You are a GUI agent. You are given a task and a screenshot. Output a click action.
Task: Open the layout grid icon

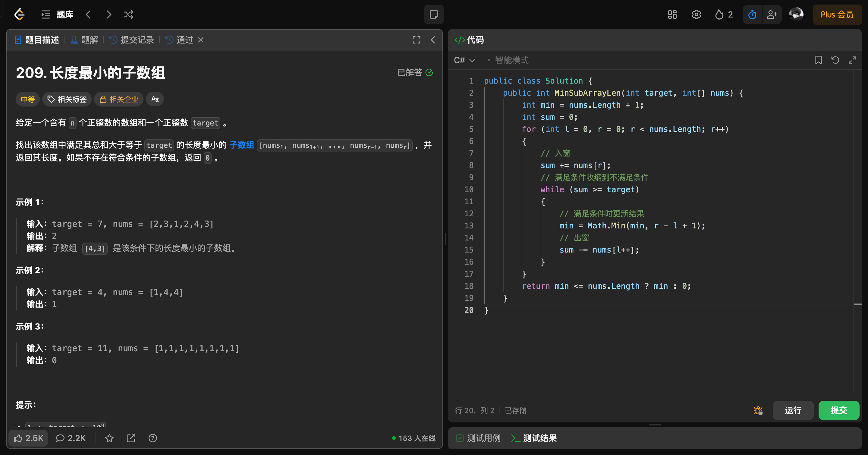pos(672,14)
